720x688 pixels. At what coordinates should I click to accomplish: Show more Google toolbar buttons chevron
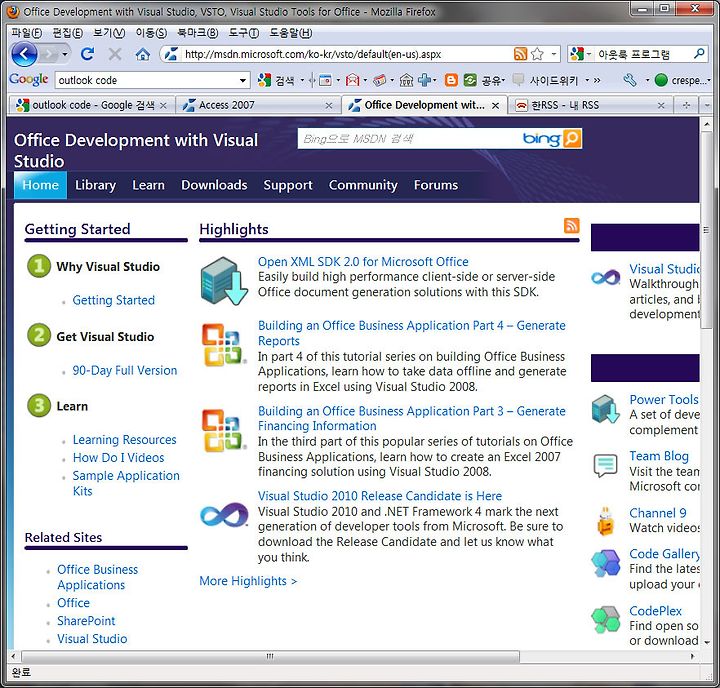pos(597,81)
